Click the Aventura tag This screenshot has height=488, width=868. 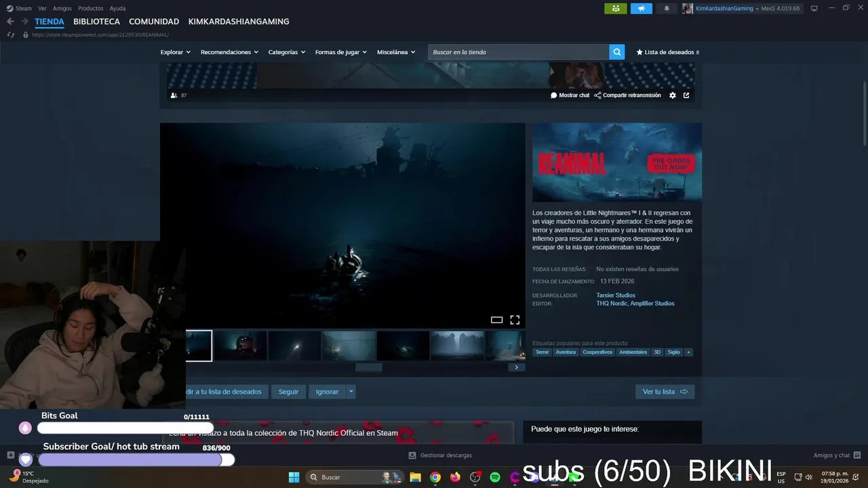pyautogui.click(x=566, y=352)
